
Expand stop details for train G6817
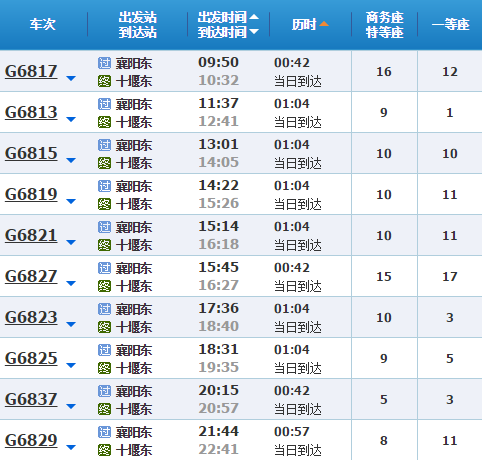[71, 78]
